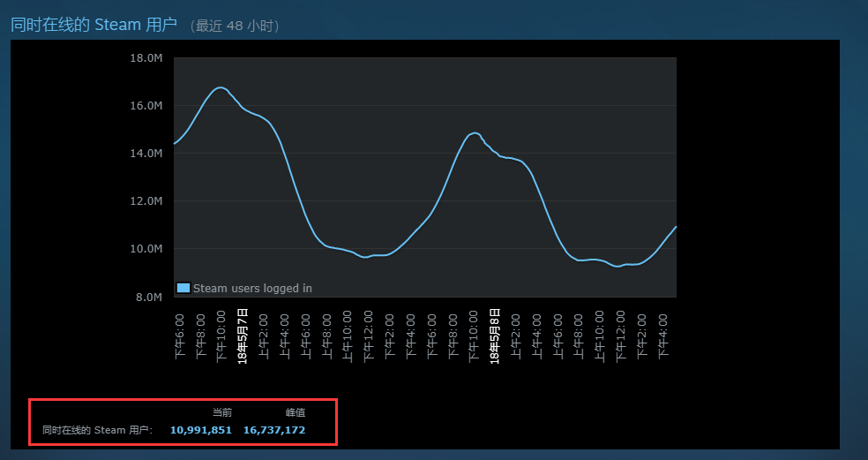Click the '峰值' column header
This screenshot has width=868, height=460.
coord(296,413)
